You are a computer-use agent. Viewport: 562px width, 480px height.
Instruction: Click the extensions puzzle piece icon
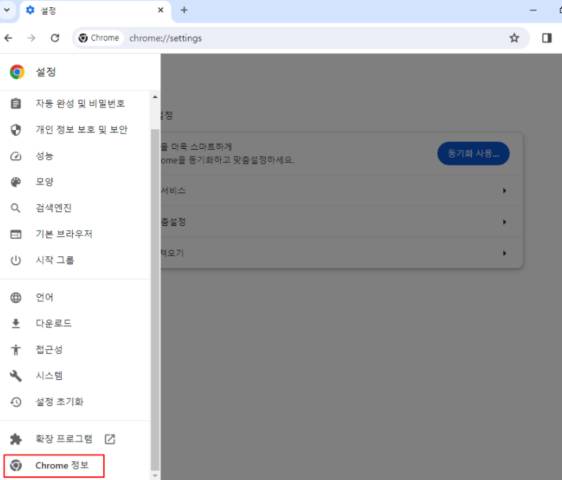[x=16, y=439]
